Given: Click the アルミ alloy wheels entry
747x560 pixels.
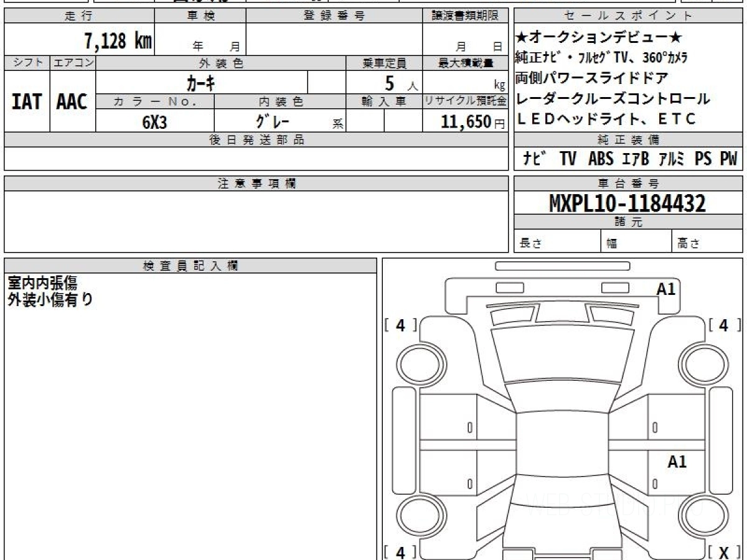Looking at the screenshot, I should click(672, 159).
